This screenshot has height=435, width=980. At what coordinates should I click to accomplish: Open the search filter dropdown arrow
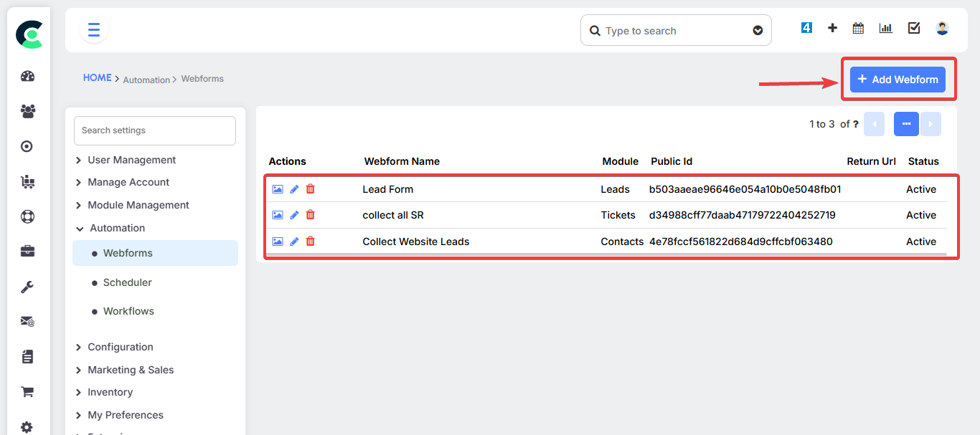tap(758, 31)
